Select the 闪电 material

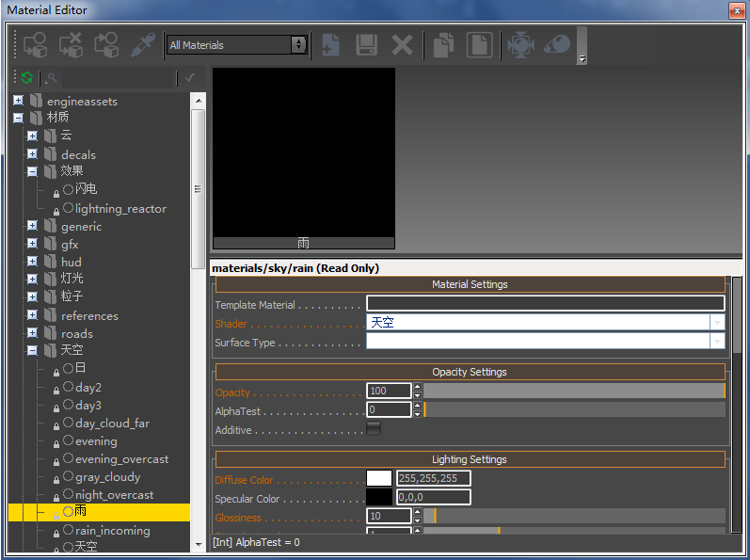[86, 189]
